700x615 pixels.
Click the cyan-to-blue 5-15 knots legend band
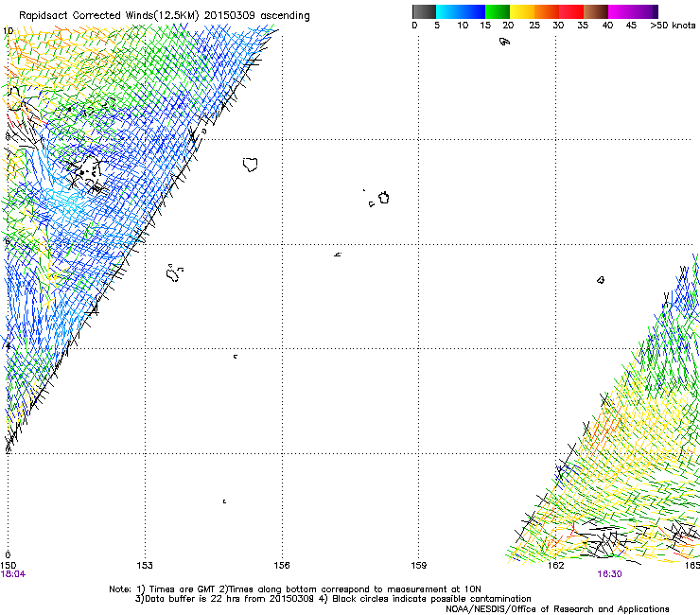tap(461, 11)
